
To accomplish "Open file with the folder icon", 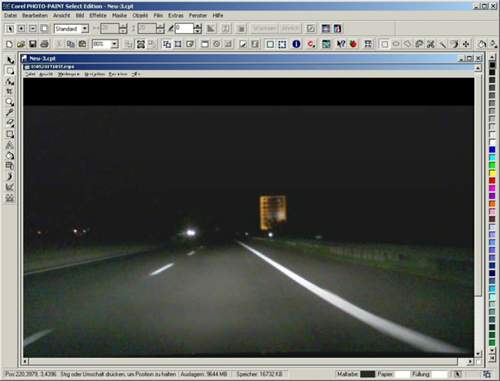I will coord(21,44).
